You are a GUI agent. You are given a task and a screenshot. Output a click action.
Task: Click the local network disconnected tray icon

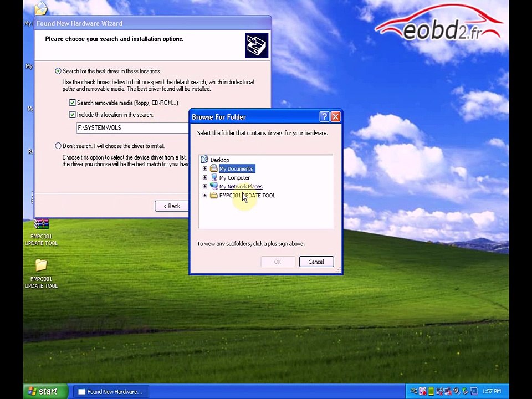[448, 391]
